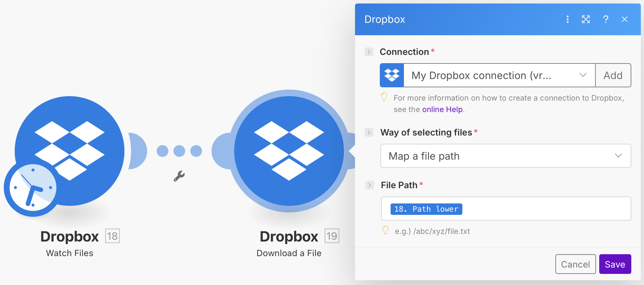Click inside the File Path input field

[x=506, y=209]
